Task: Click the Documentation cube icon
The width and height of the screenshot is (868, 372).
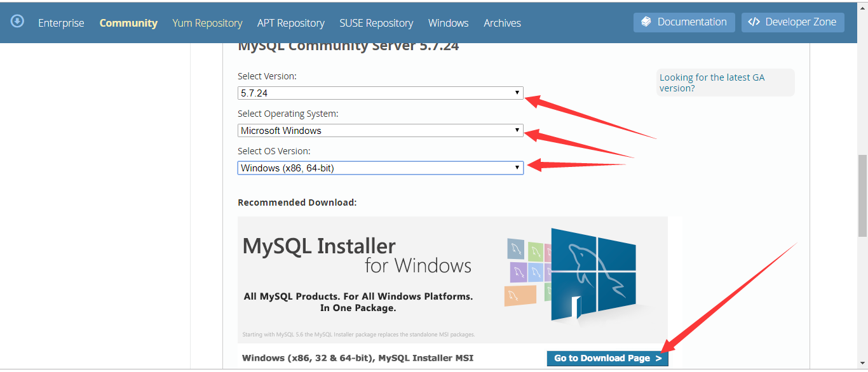Action: (x=646, y=22)
